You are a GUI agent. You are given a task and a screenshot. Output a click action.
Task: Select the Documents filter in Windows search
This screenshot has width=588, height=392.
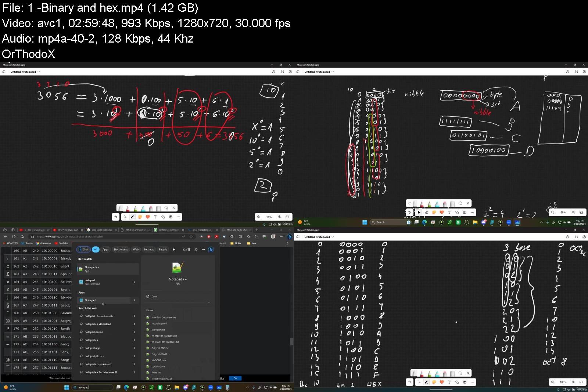pos(121,250)
